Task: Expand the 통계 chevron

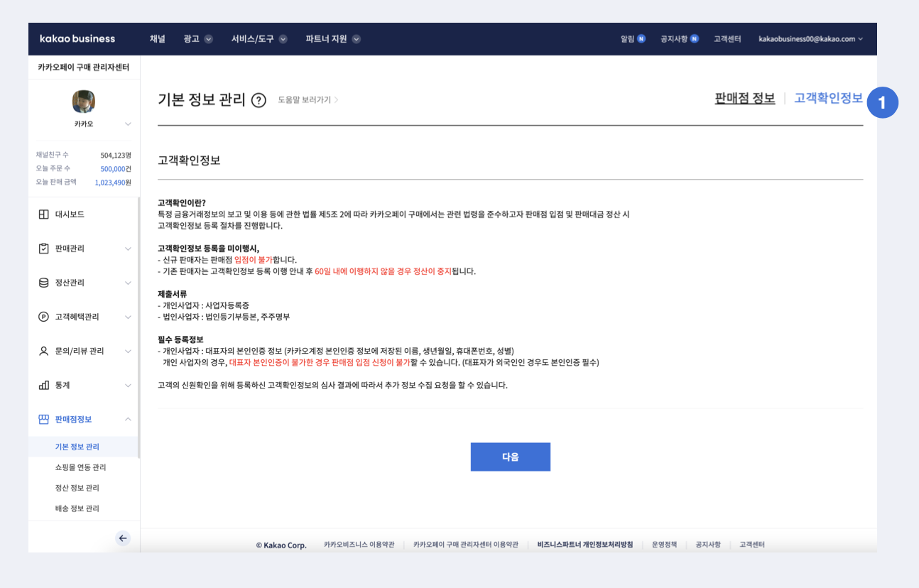Action: tap(128, 385)
